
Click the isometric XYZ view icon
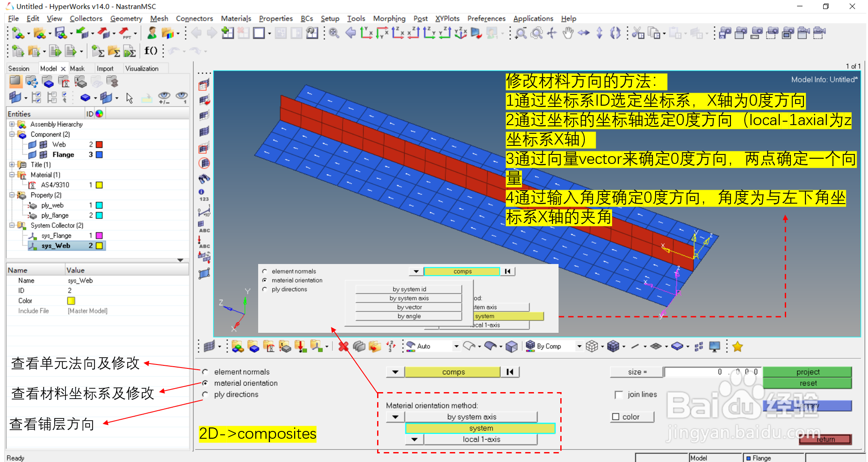(x=460, y=33)
